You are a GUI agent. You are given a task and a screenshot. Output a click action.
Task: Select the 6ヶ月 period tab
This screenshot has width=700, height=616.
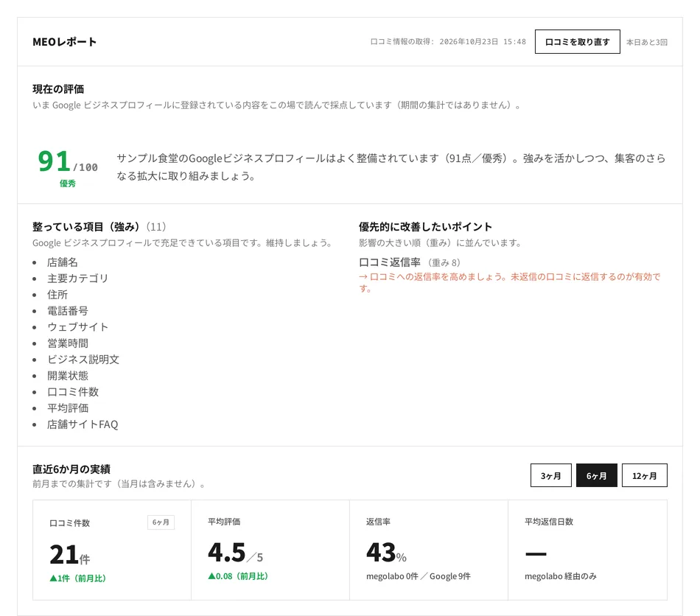pos(596,475)
